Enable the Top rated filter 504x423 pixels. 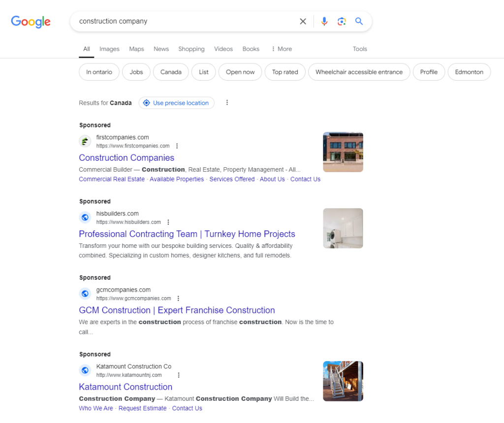[284, 72]
